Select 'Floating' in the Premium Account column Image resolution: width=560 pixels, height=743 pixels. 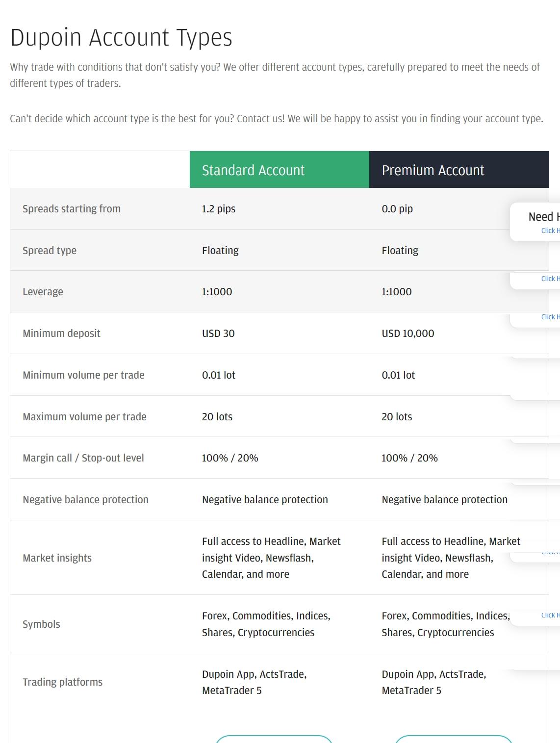click(400, 251)
